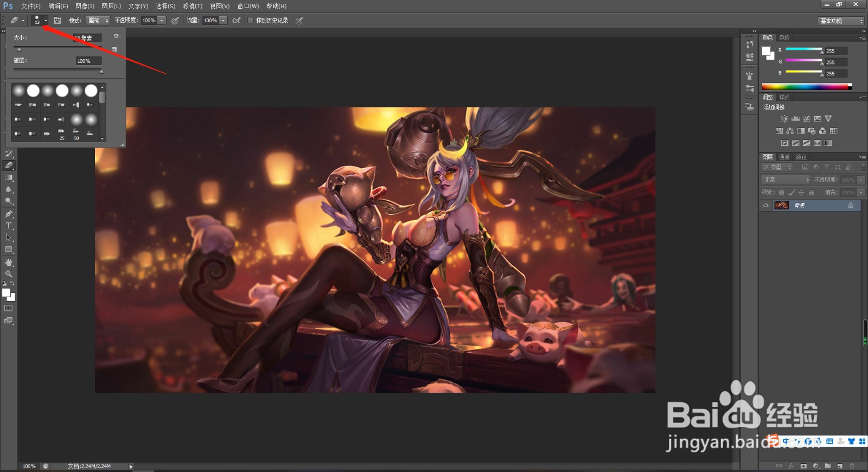
Task: Select the Eraser tool in the left toolbar
Action: click(x=9, y=165)
